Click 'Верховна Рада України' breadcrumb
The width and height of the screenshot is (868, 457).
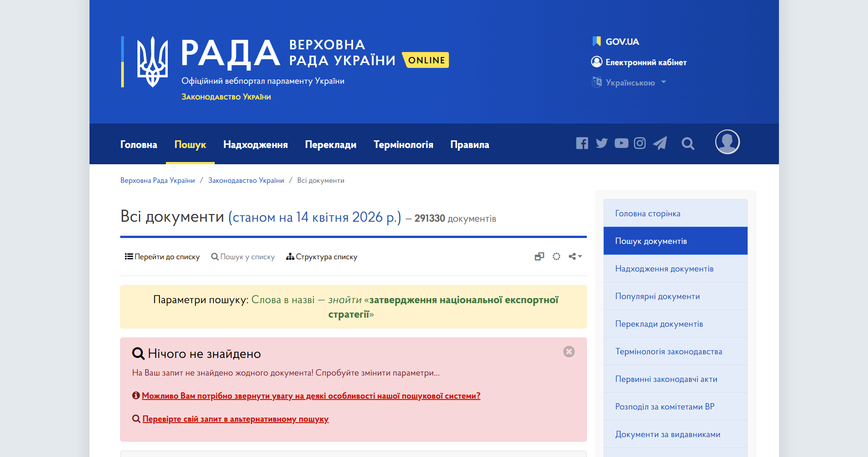click(157, 181)
